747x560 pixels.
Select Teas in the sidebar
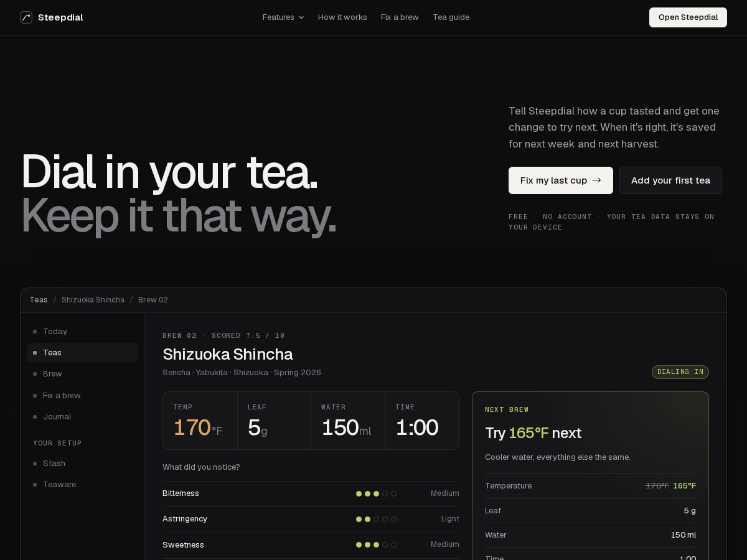82,353
